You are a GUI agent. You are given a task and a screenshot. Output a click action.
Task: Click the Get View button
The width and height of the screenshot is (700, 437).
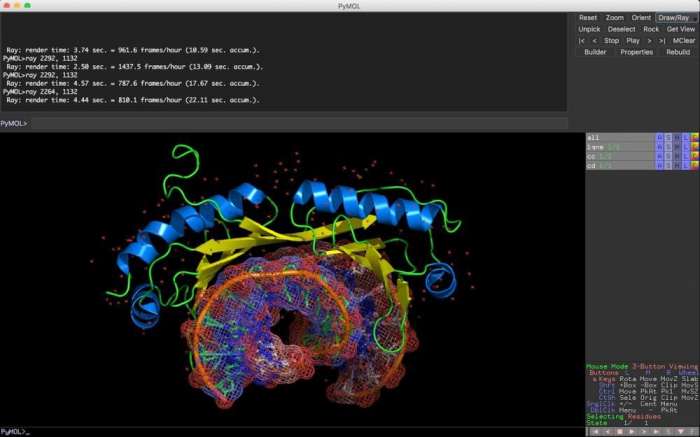coord(681,29)
